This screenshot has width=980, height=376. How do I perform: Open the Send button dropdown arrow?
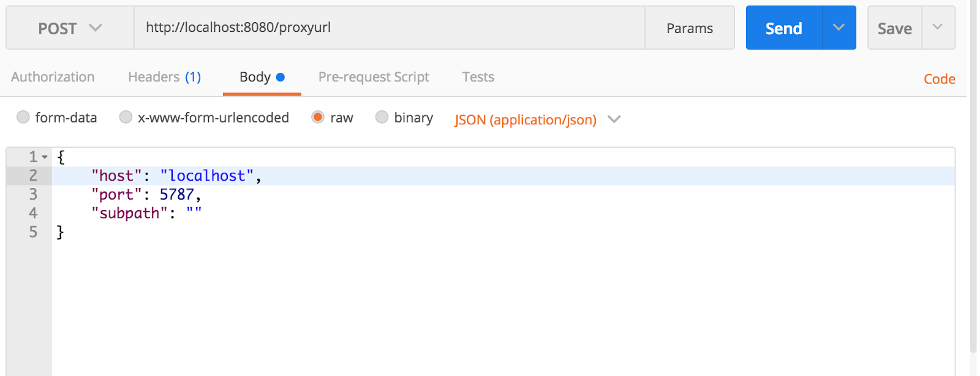pyautogui.click(x=839, y=28)
